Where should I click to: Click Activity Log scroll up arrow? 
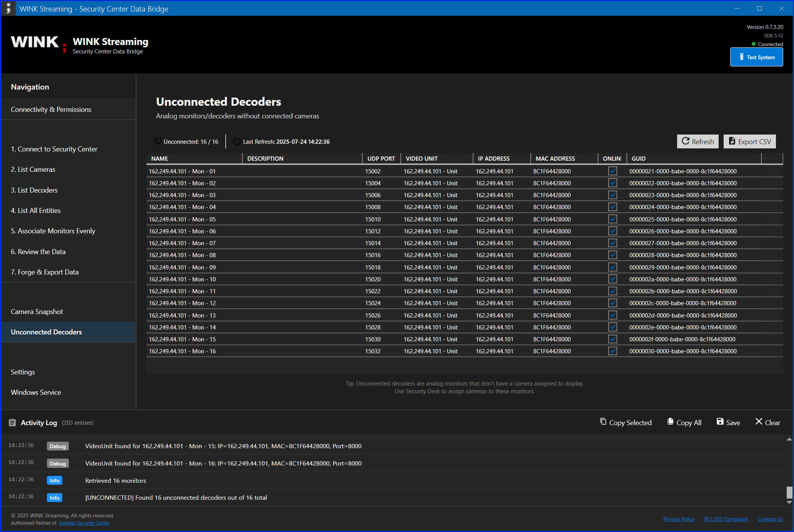tap(789, 439)
